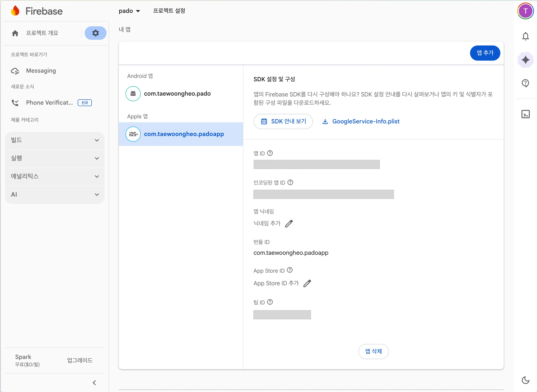This screenshot has width=537, height=392.
Task: Click help icon next to 앱 ID
Action: [x=270, y=153]
